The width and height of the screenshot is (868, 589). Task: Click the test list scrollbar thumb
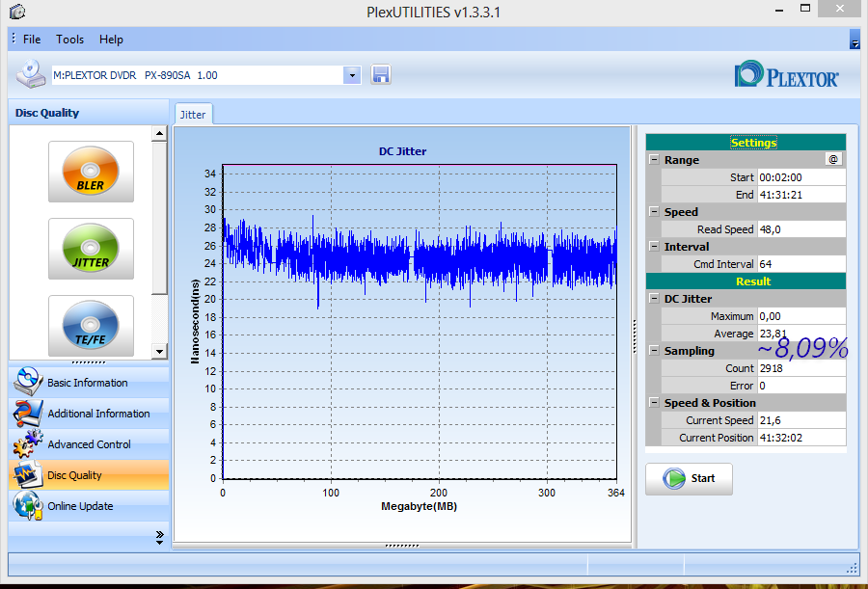tap(159, 218)
